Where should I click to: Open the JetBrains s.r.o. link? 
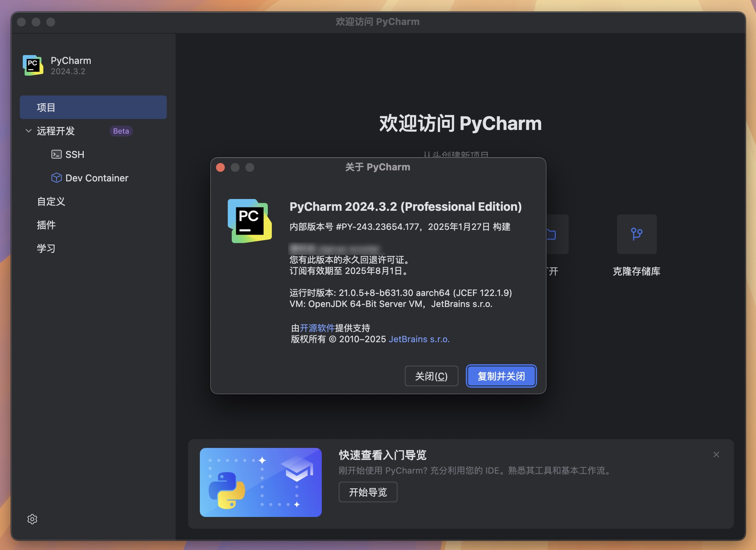(x=419, y=339)
